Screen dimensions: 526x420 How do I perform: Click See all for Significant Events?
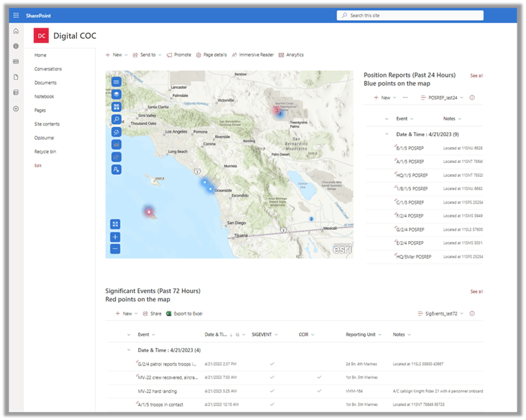476,292
